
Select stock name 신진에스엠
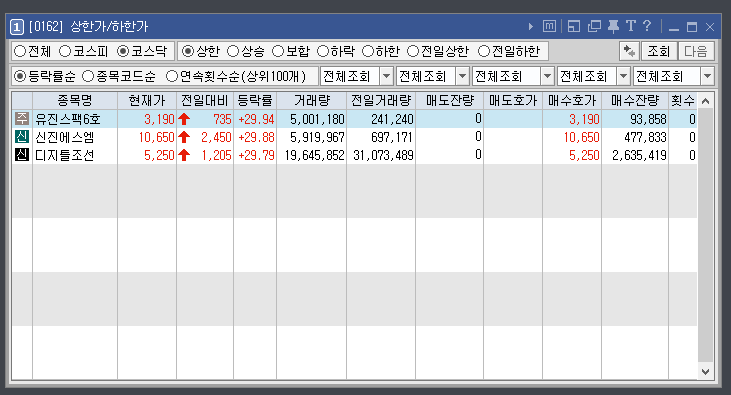coord(65,137)
